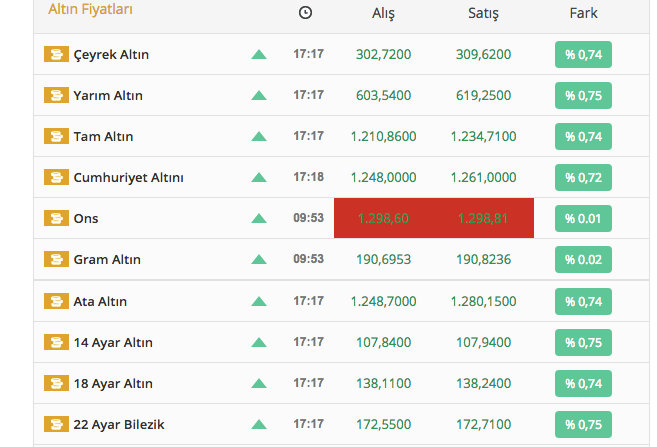Click the clock icon in the table header
The image size is (657, 447).
(x=305, y=13)
